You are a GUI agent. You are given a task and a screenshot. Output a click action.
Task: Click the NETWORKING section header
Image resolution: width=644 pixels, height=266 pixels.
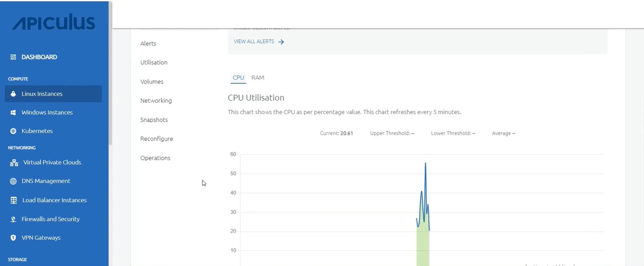tap(22, 148)
